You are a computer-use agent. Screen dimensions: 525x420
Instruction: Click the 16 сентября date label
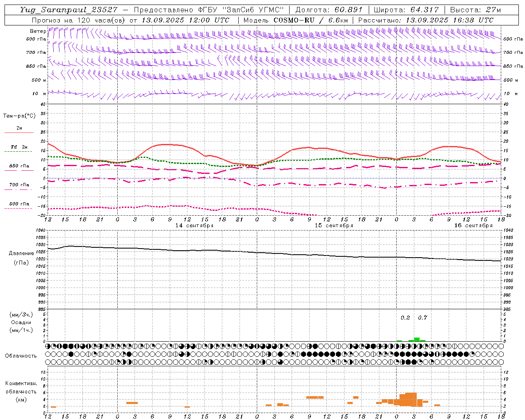(x=473, y=226)
